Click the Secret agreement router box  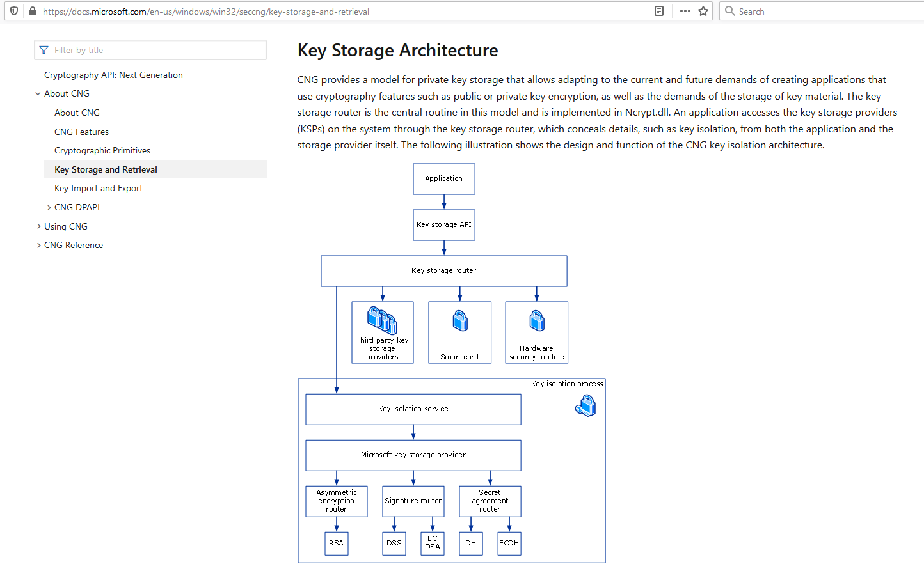(490, 501)
